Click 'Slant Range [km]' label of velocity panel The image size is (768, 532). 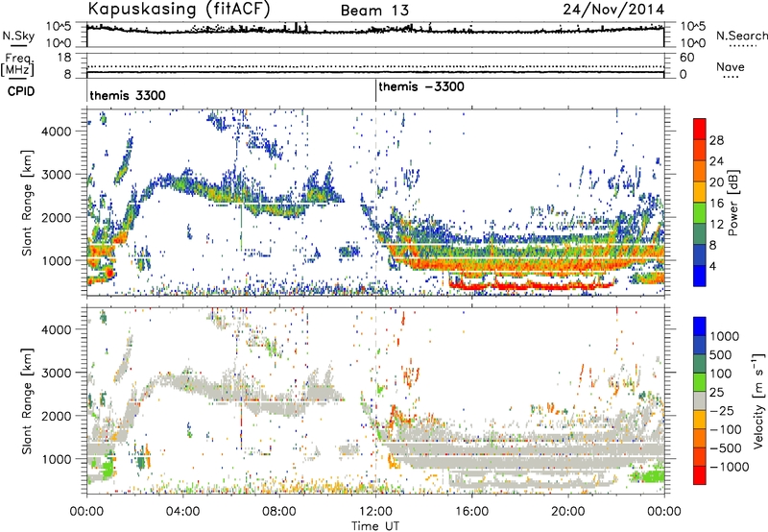pos(27,400)
